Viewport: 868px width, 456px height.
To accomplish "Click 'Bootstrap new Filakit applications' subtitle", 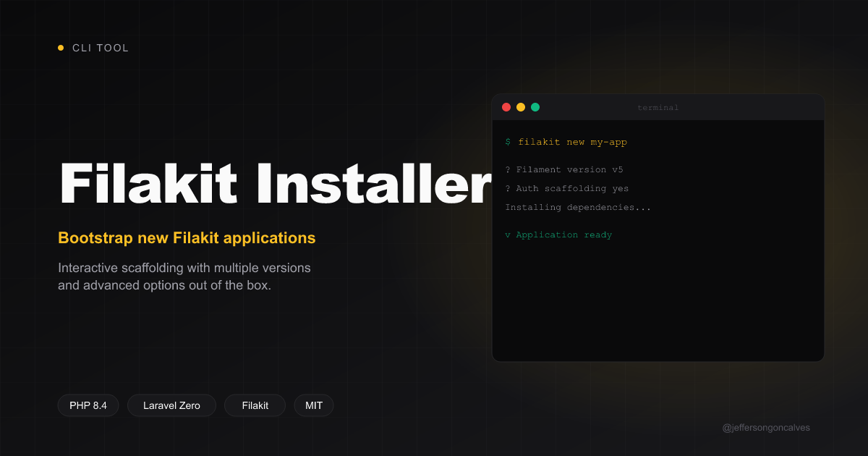I will [x=187, y=237].
